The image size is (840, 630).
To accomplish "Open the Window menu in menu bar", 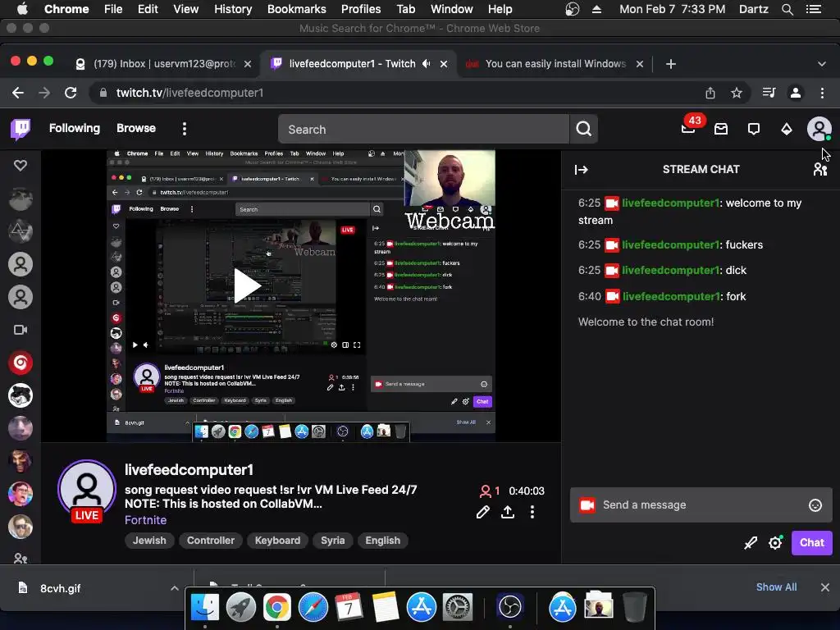I will point(452,9).
